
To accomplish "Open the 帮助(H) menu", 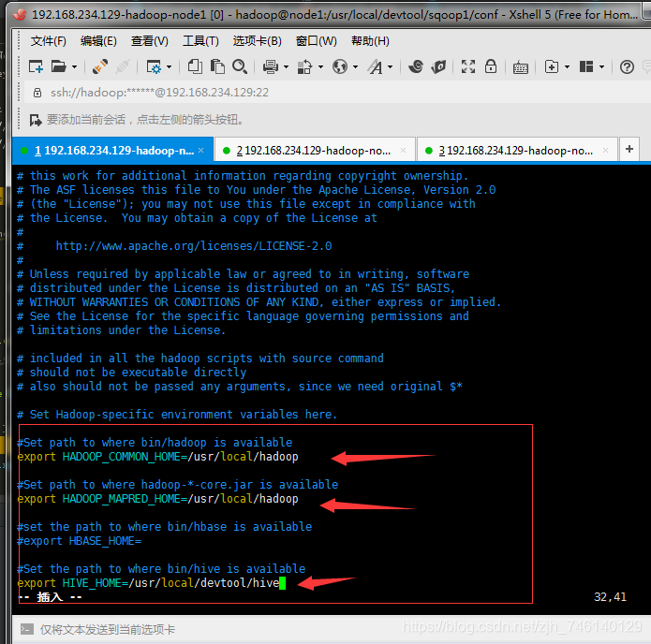I will [370, 41].
